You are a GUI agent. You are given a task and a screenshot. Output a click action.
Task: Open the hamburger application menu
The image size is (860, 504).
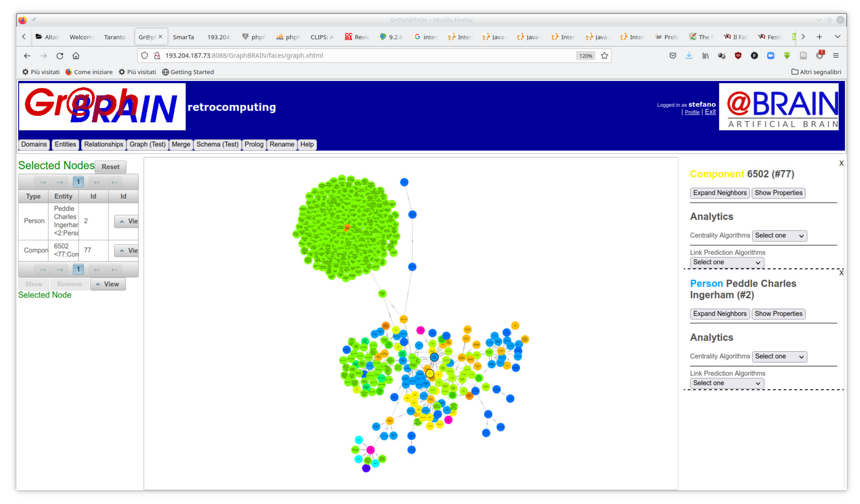coord(836,56)
